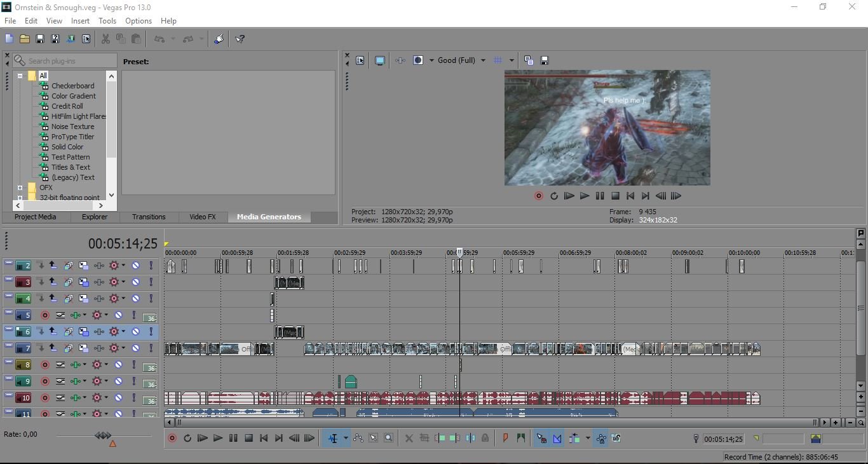
Task: Toggle Lock Envelopes to Events
Action: [x=600, y=439]
